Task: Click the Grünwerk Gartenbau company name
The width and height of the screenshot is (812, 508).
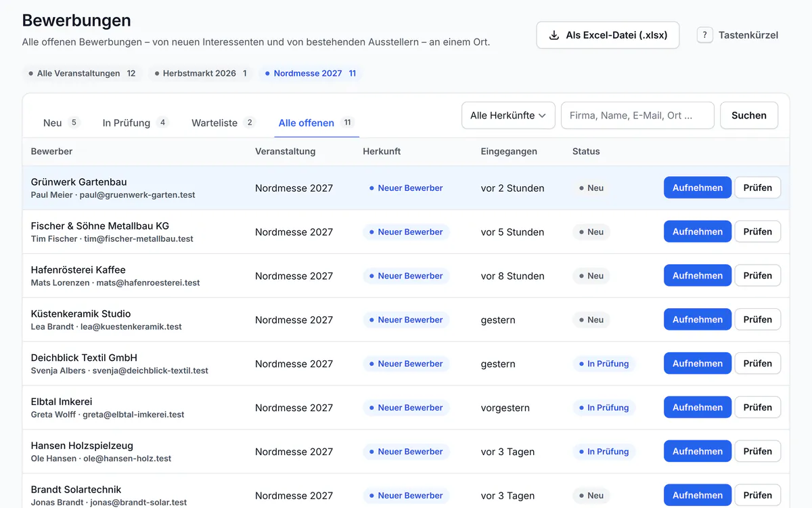Action: pos(78,182)
